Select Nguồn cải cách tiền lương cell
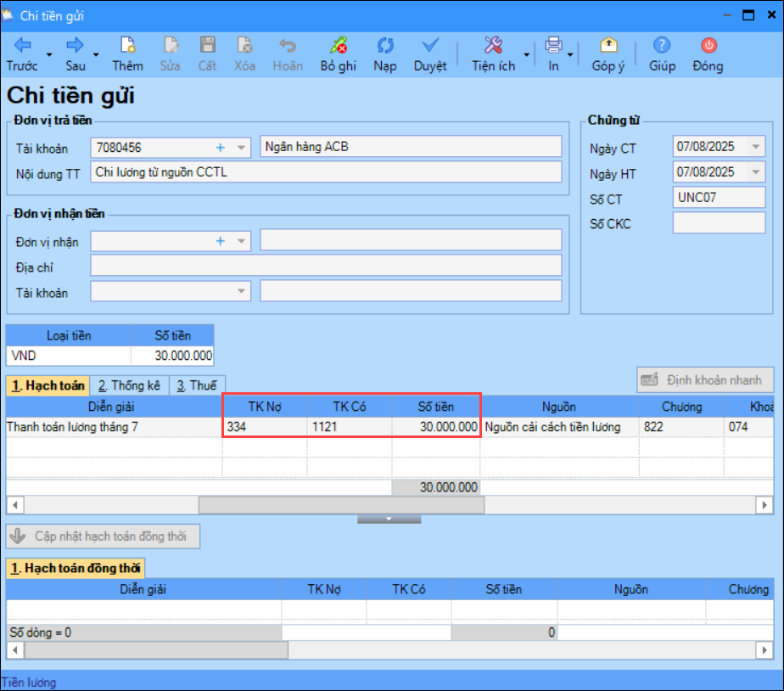 559,427
